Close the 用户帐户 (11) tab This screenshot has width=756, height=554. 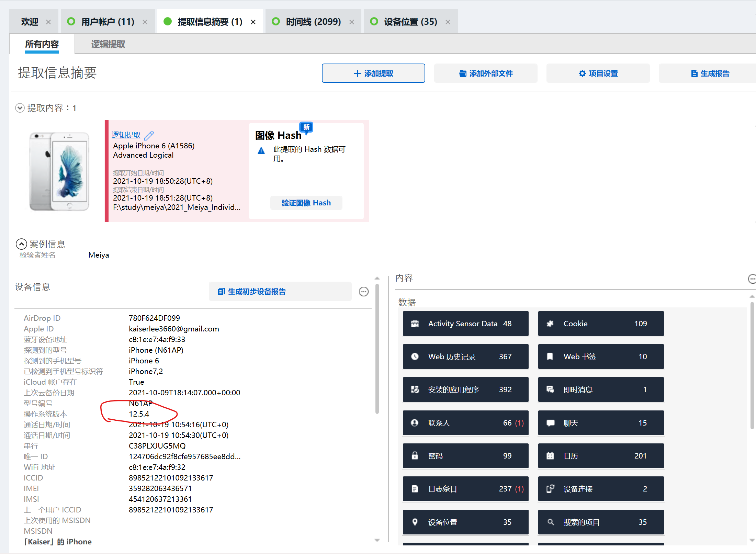pyautogui.click(x=145, y=22)
